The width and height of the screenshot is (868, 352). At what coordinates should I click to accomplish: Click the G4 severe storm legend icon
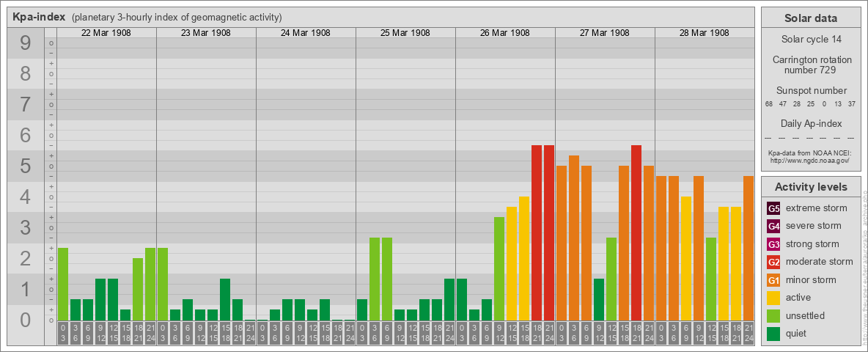tap(773, 226)
